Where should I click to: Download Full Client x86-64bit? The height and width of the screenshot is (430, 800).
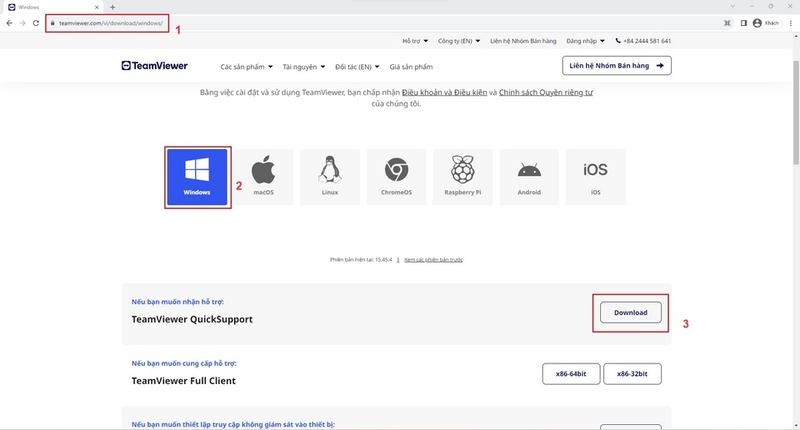pos(571,374)
